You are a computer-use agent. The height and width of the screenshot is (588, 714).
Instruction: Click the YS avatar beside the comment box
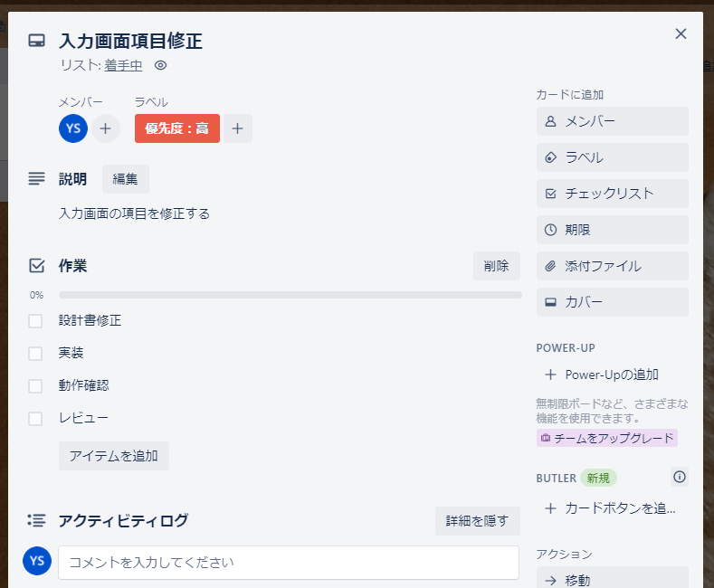pyautogui.click(x=37, y=561)
